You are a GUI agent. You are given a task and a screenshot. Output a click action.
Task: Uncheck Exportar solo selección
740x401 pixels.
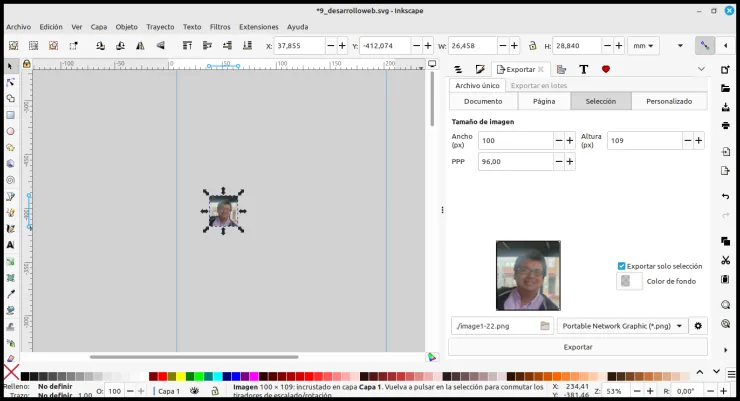tap(622, 266)
